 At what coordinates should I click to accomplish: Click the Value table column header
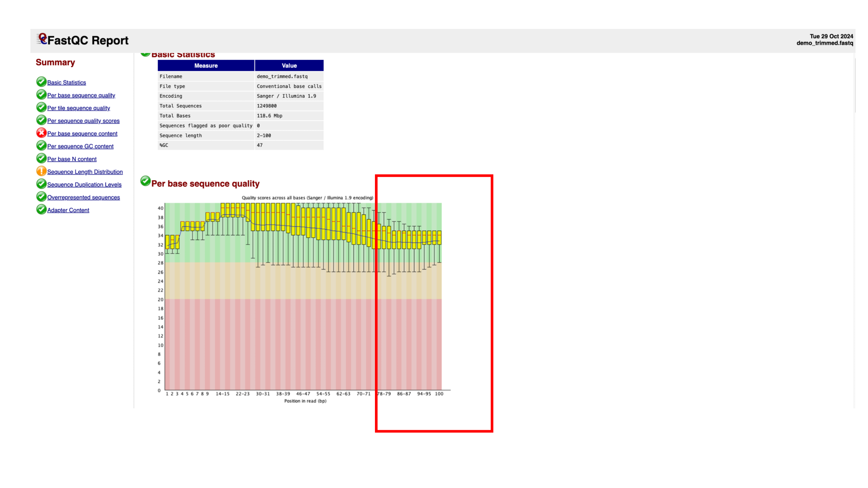289,66
